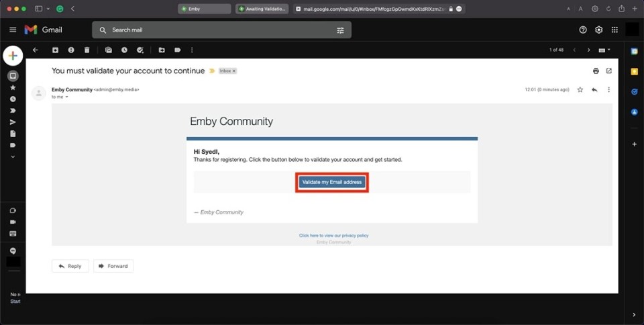This screenshot has width=644, height=325.
Task: Click the Grammarly extension icon
Action: [x=60, y=9]
